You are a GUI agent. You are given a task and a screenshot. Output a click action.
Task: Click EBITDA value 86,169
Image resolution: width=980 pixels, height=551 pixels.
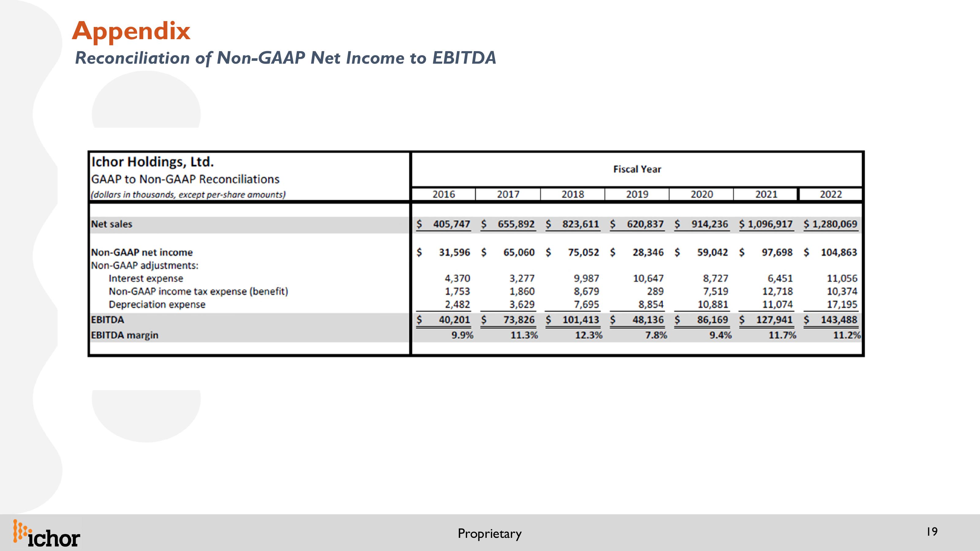[x=713, y=320]
